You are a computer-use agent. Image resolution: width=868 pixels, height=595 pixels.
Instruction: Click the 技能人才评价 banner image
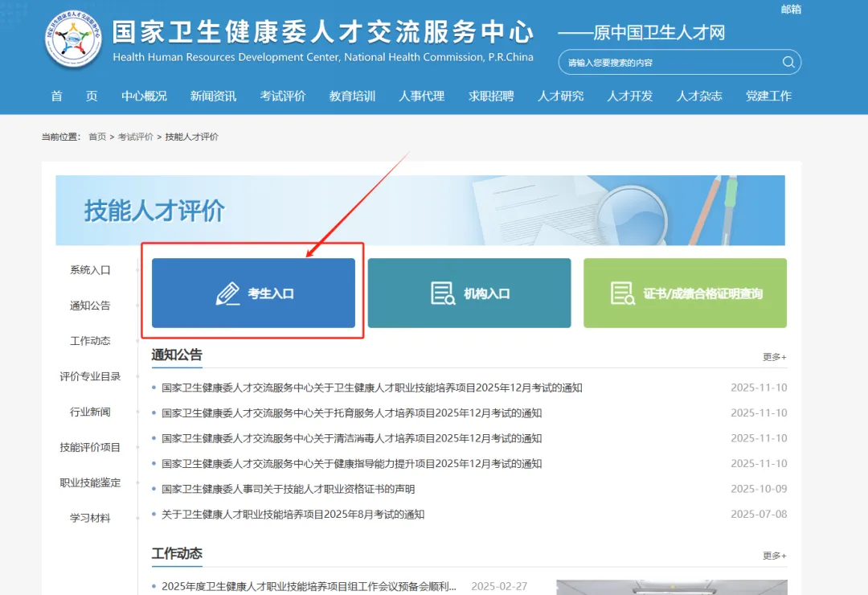(x=420, y=211)
